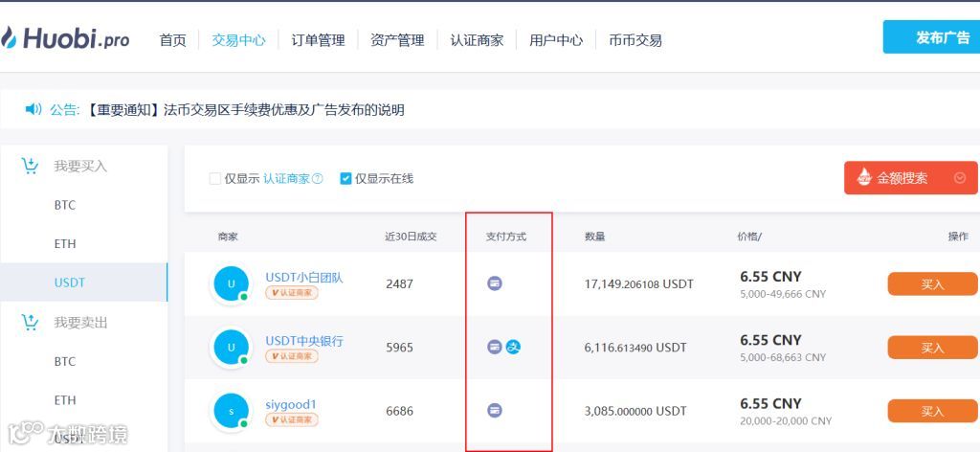This screenshot has height=452, width=980.
Task: Click the trade count 2487
Action: coord(399,283)
